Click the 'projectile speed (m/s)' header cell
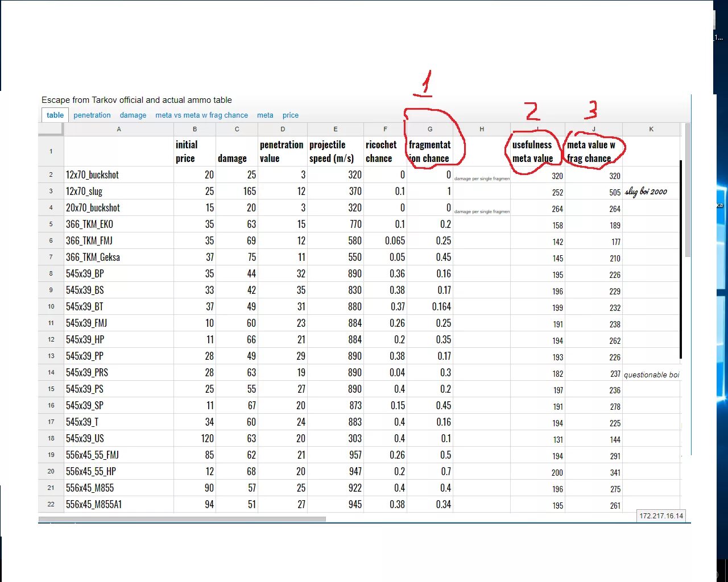 (x=336, y=151)
